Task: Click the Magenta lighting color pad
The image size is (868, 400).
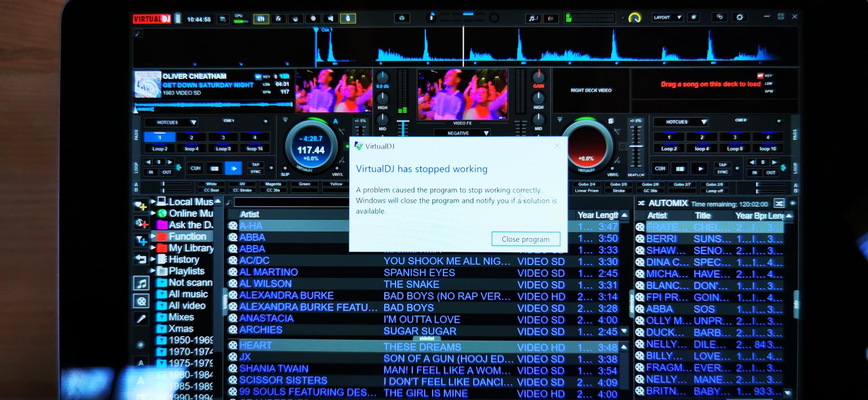Action: tap(273, 184)
